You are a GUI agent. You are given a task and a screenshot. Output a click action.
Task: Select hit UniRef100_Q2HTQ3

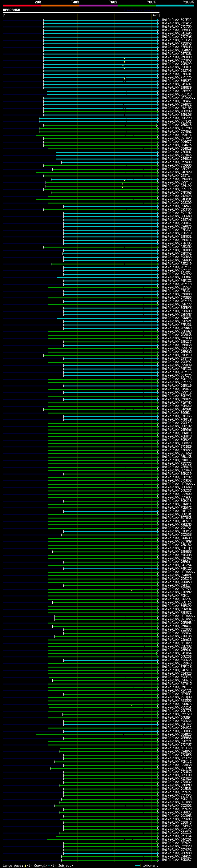(177, 548)
